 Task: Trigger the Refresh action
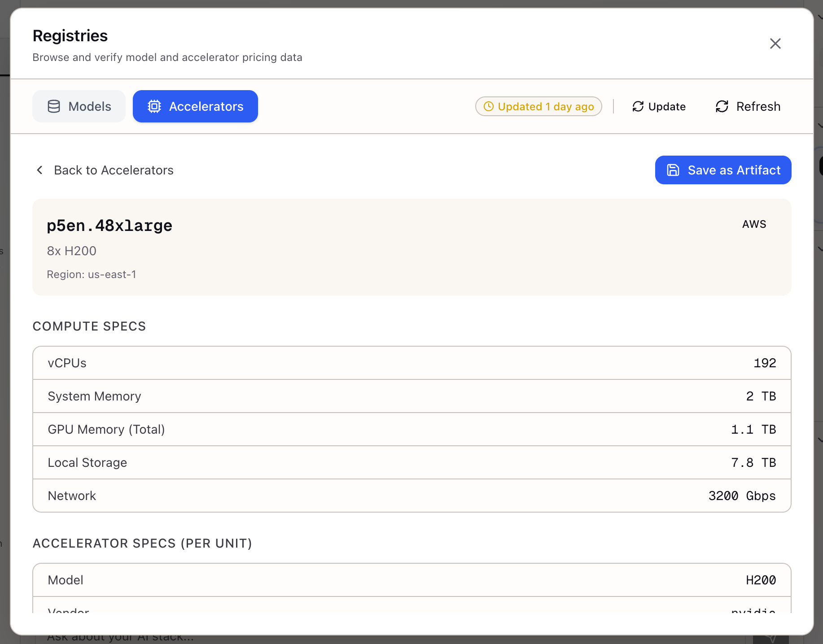[747, 106]
